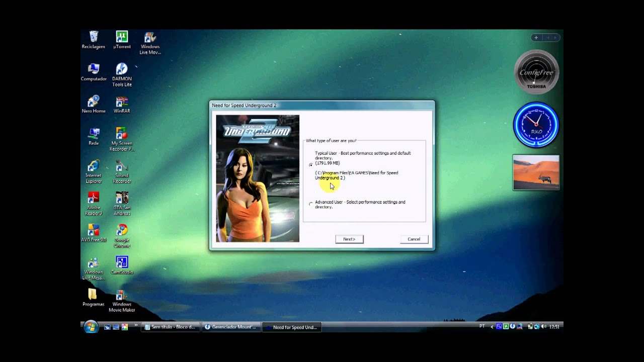Image resolution: width=644 pixels, height=362 pixels.
Task: Open Windows Movie Maker desktop icon
Action: pyautogui.click(x=122, y=301)
